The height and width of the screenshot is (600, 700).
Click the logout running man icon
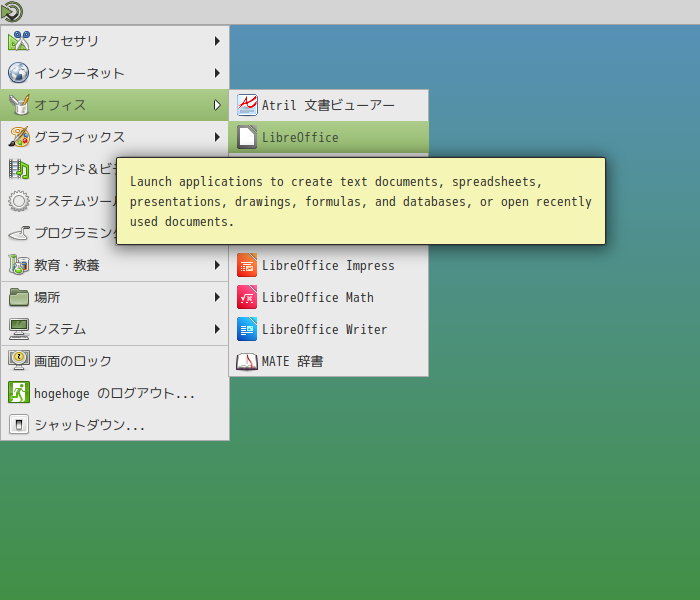(19, 392)
